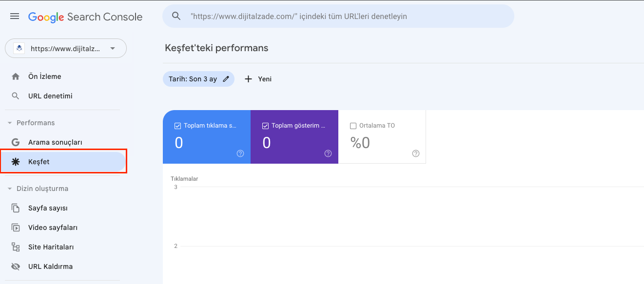Screen dimensions: 644x284
Task: Click the Tıklamalar chart axis label
Action: (184, 179)
